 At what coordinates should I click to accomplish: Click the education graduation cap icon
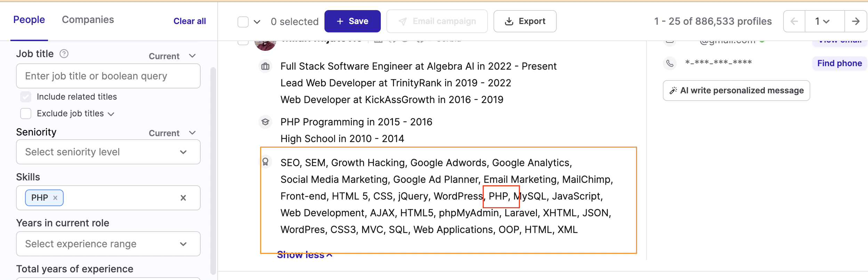point(265,122)
